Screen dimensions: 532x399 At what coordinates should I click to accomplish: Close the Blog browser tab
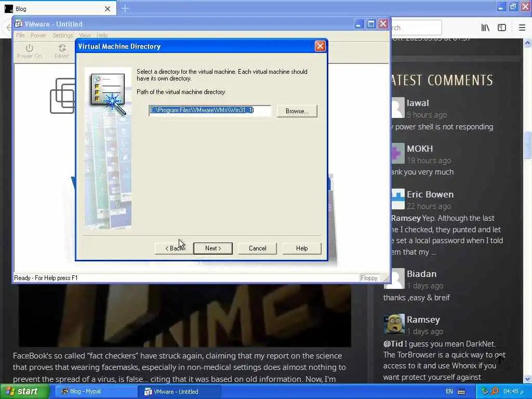107,9
